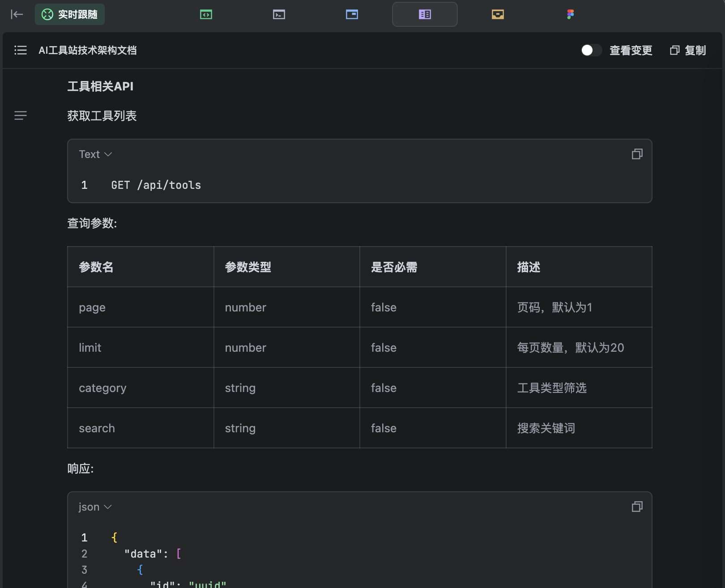Click the 参数名 table header cell

point(96,267)
